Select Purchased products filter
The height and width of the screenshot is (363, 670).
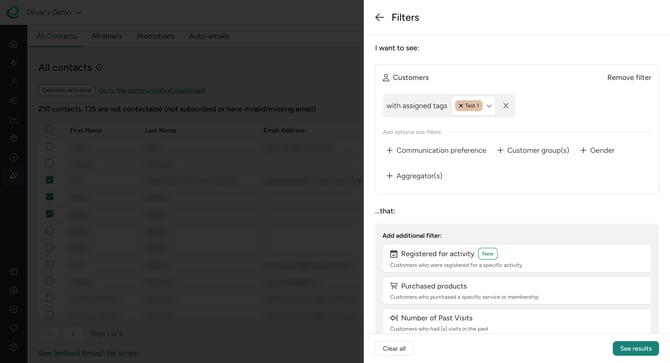(x=517, y=290)
